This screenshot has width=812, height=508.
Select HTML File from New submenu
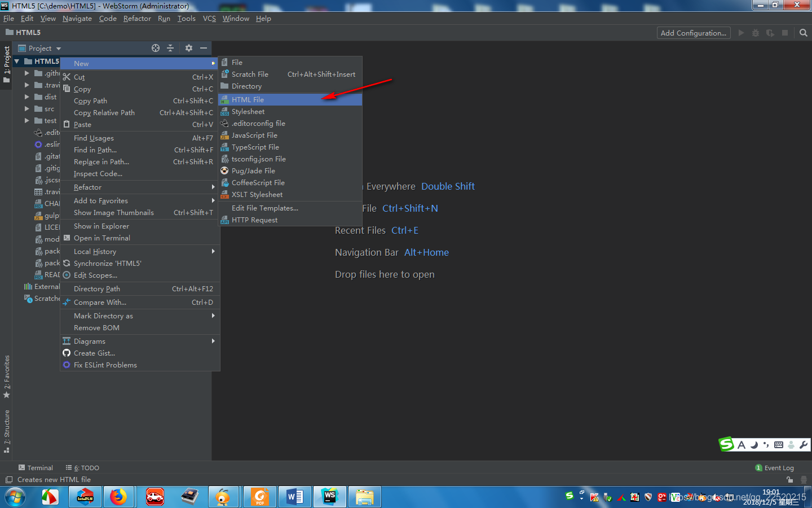[x=290, y=99]
